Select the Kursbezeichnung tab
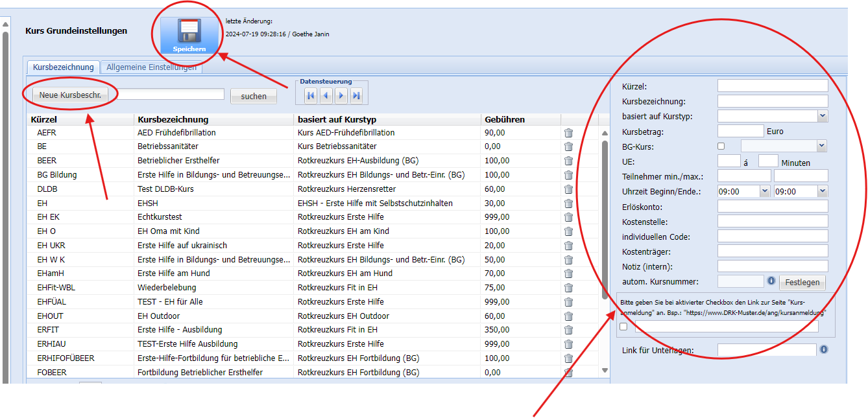This screenshot has height=418, width=868. click(x=63, y=67)
